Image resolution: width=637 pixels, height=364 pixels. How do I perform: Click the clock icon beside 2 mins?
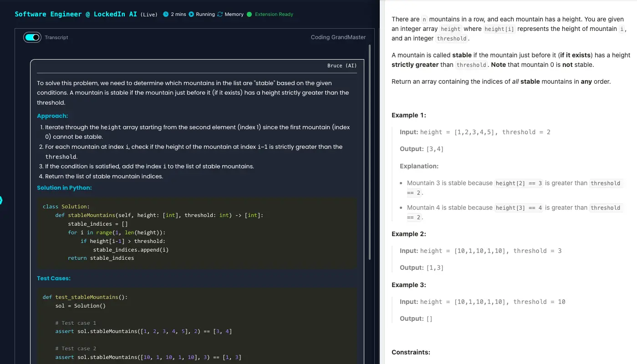[166, 14]
